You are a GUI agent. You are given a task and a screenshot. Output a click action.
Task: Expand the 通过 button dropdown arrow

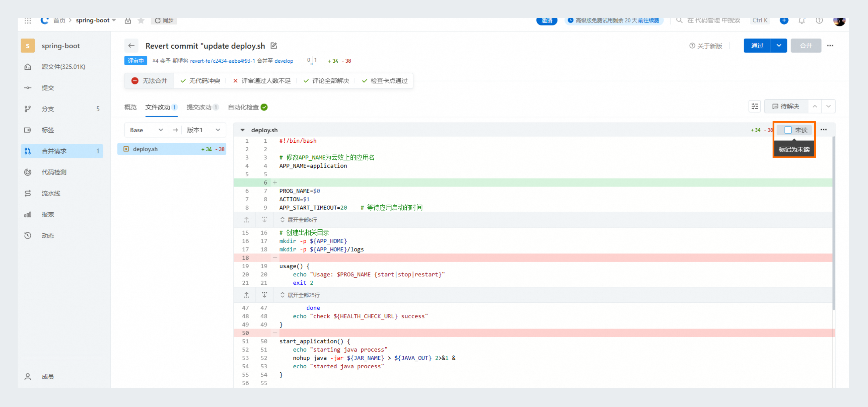click(779, 46)
